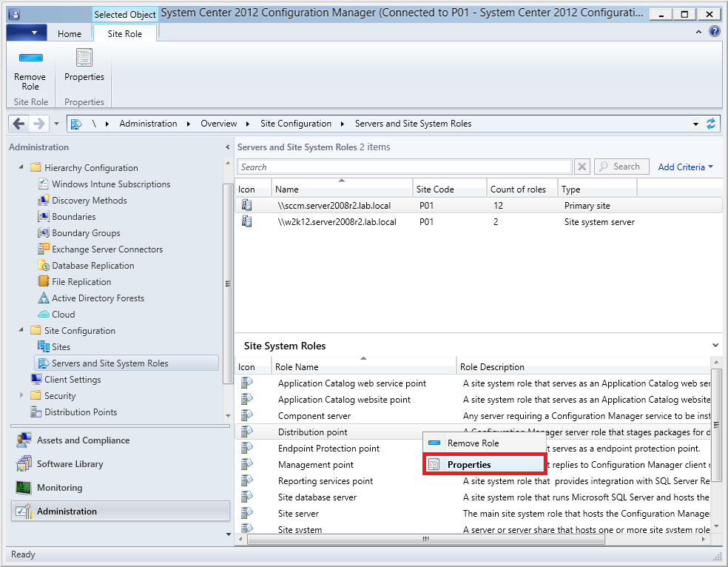Select Application Catalog website point row

(x=473, y=400)
